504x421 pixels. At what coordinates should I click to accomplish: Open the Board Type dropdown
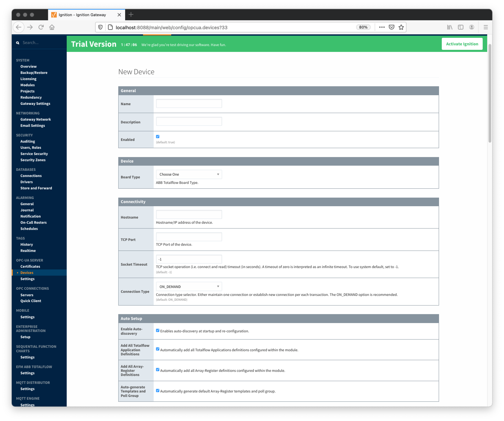pos(189,174)
